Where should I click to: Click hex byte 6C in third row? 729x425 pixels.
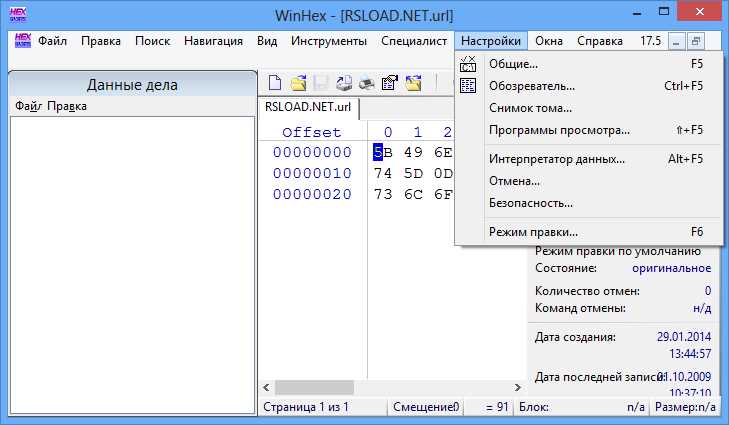click(413, 194)
